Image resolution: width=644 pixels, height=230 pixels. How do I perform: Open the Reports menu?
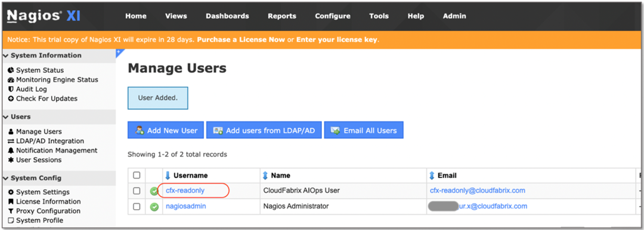point(282,16)
